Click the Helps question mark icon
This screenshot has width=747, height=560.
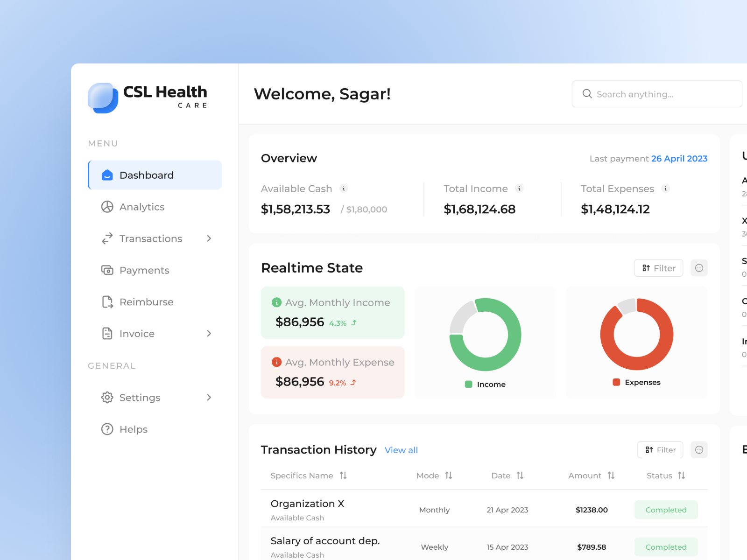coord(107,429)
